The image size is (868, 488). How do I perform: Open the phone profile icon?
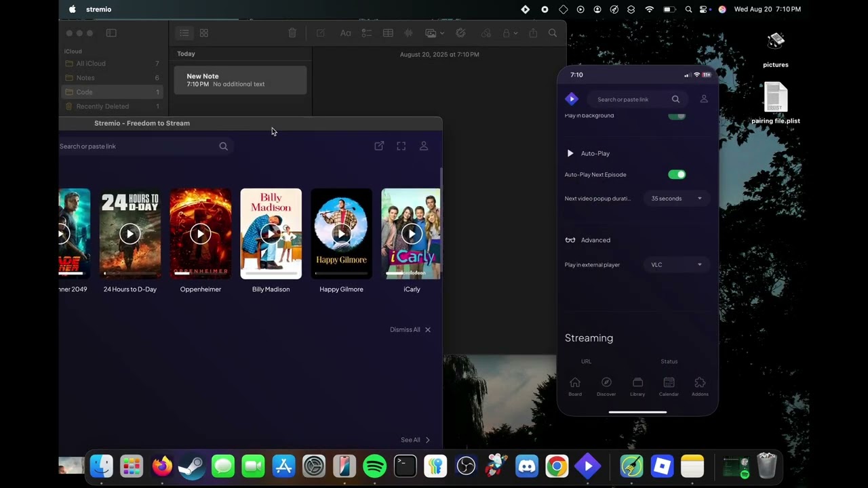pos(704,99)
